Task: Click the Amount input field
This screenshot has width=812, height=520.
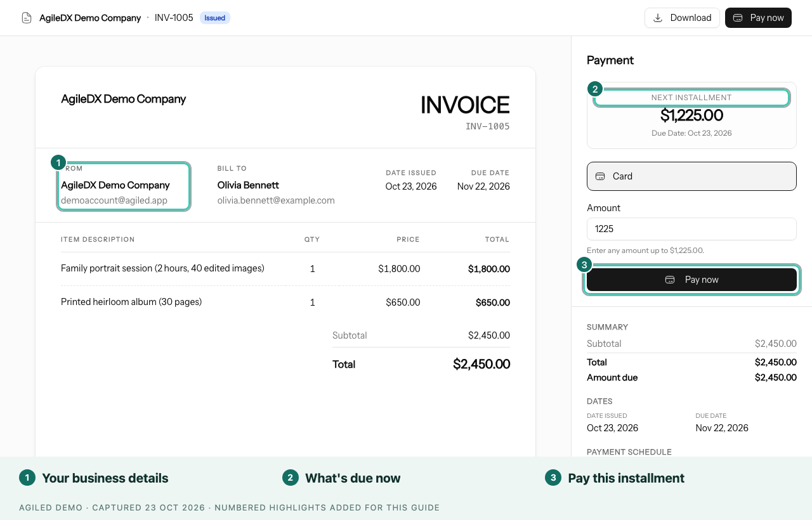Action: tap(691, 229)
